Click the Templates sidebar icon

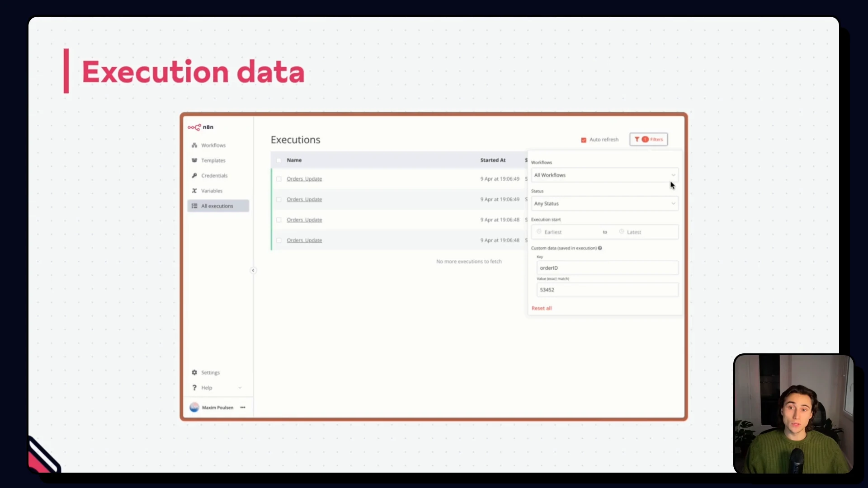(x=194, y=160)
